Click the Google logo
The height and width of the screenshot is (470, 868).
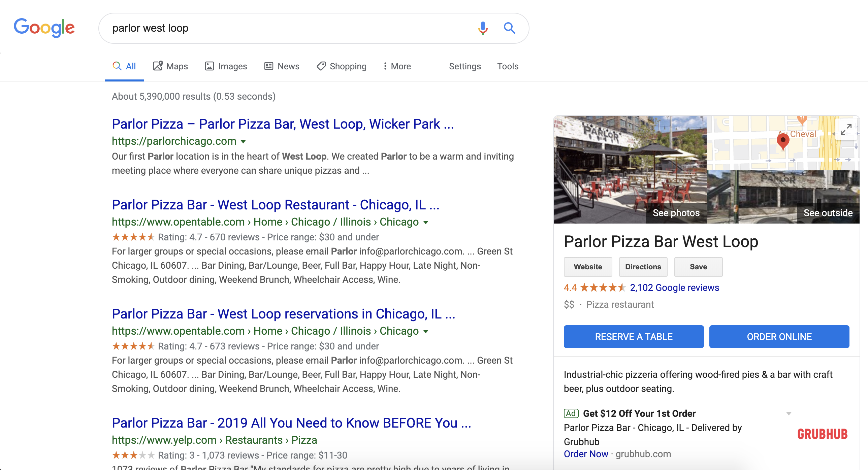click(x=44, y=28)
